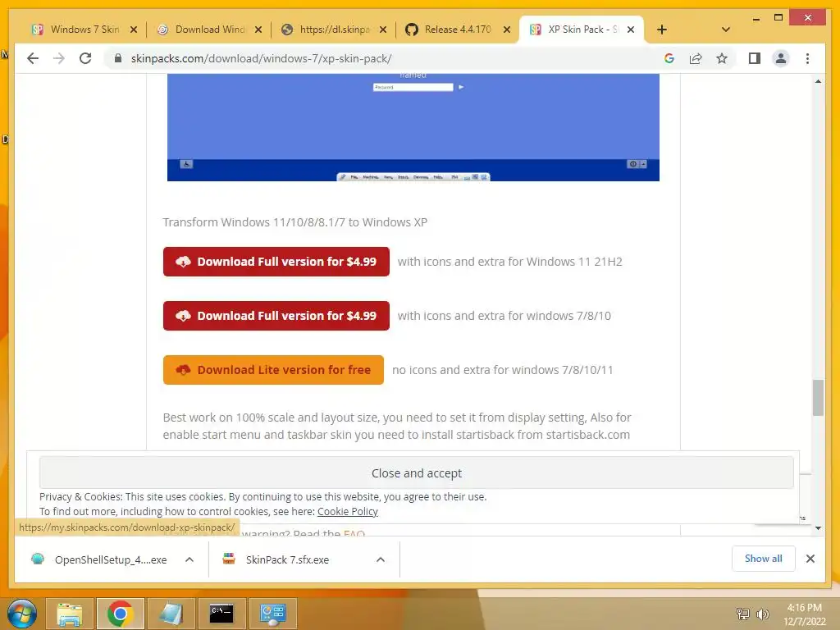Click OpenShellSetup file icon
Image resolution: width=840 pixels, height=630 pixels.
[x=38, y=559]
